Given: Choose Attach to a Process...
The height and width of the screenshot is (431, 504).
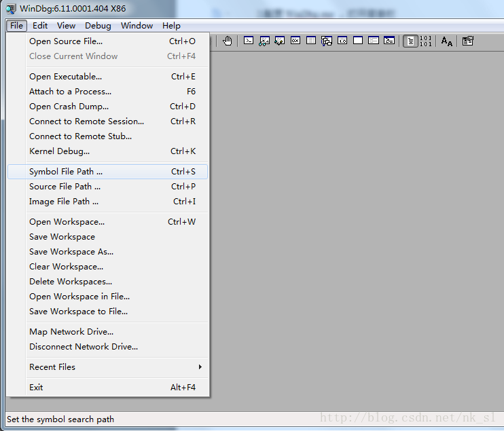Looking at the screenshot, I should click(108, 92).
